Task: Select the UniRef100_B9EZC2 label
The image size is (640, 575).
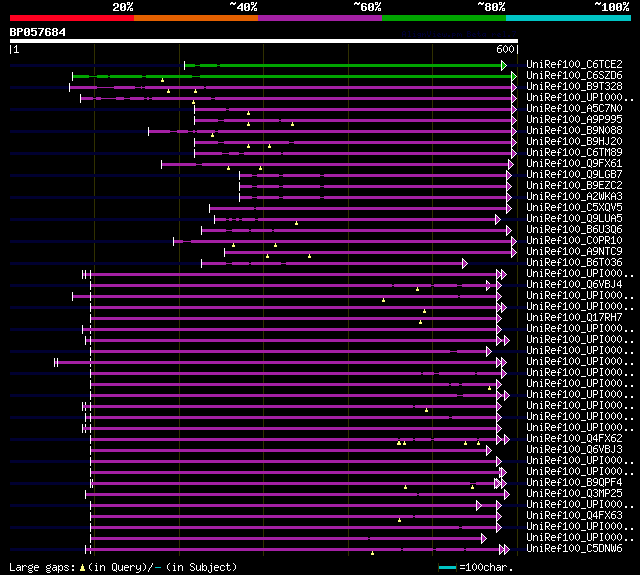Action: pyautogui.click(x=574, y=186)
